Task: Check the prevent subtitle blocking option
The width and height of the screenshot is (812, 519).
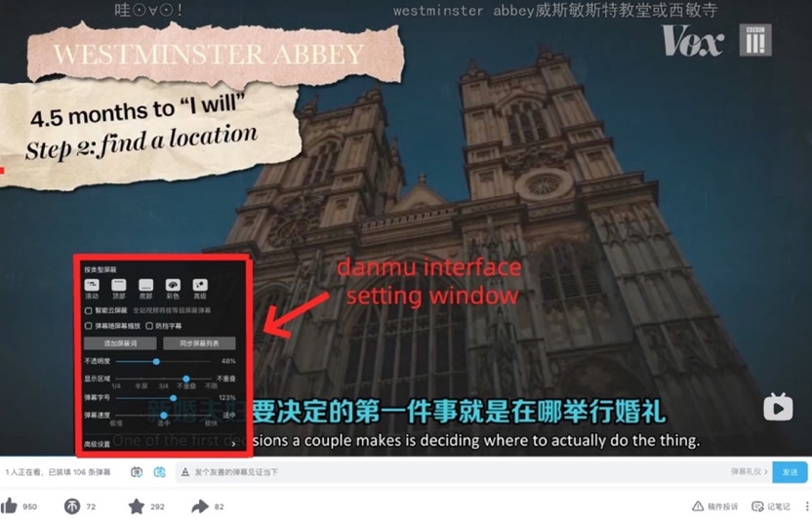Action: (149, 326)
